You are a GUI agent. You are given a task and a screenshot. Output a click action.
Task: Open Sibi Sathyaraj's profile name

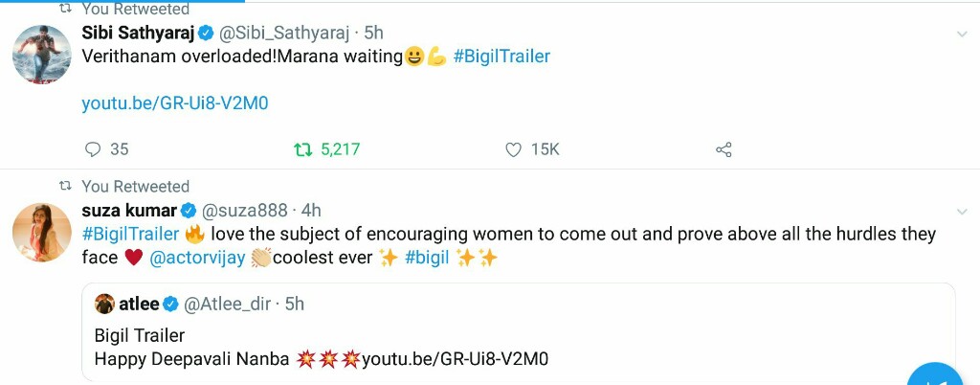coord(138,33)
